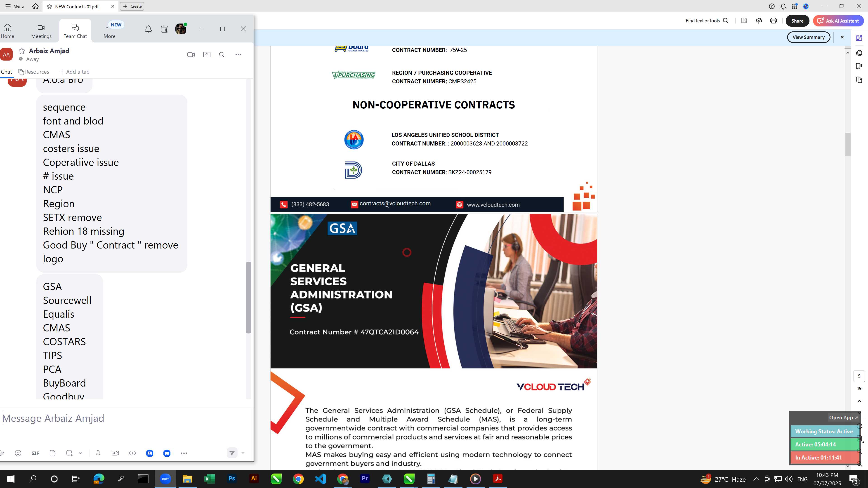Click Acrobat save icon

(x=744, y=21)
